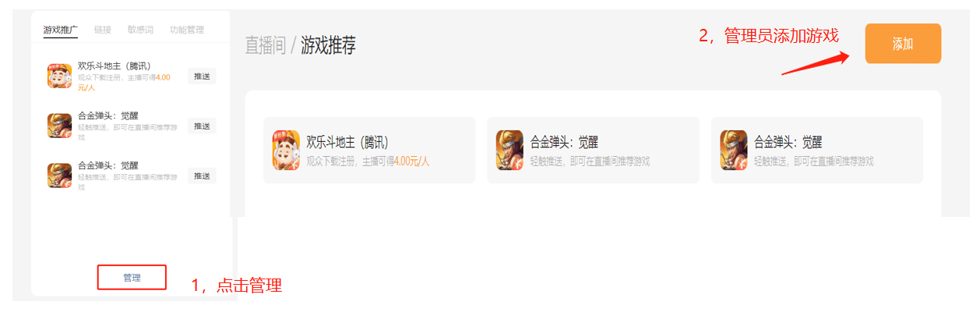Click 合金弹头 icon in the middle recommendation card
980x330 pixels.
(x=509, y=150)
